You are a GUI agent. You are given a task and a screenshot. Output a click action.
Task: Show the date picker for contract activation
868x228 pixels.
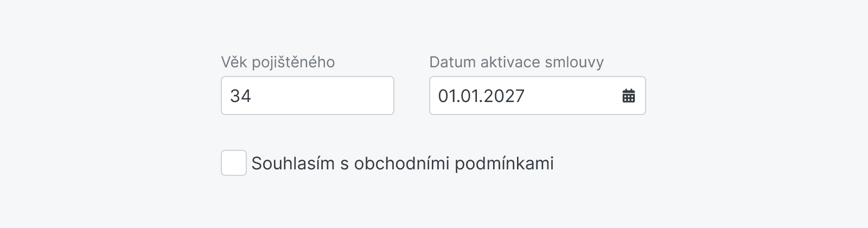[628, 96]
